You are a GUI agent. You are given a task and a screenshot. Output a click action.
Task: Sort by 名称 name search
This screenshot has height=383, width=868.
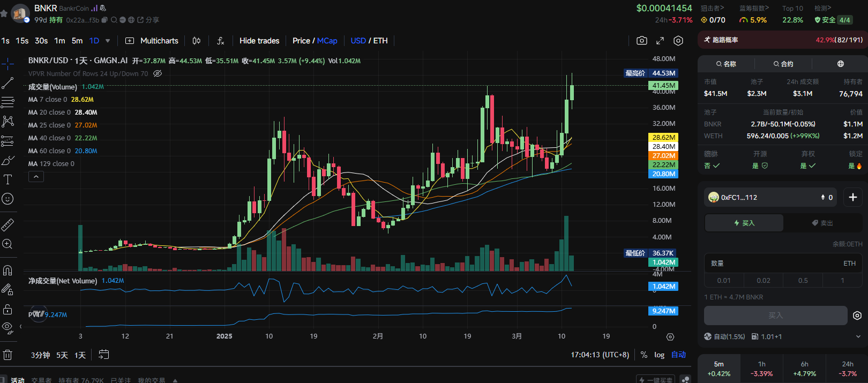[726, 64]
